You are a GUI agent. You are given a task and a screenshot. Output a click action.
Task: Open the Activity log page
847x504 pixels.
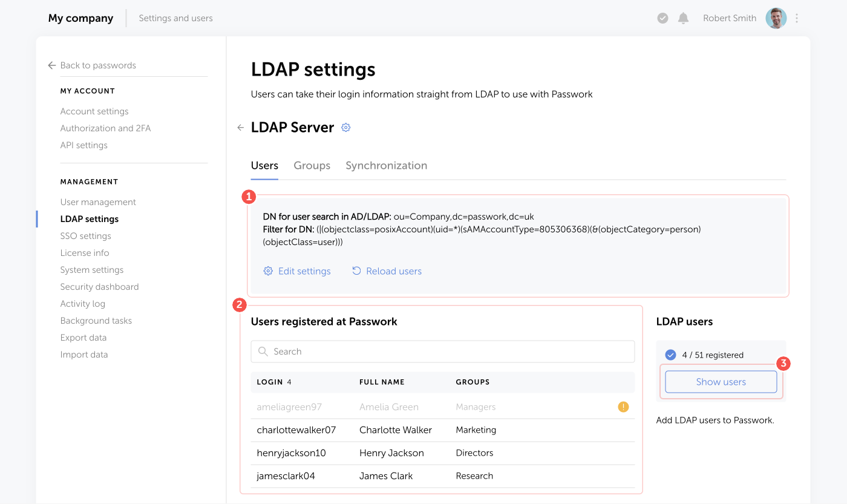pos(83,303)
